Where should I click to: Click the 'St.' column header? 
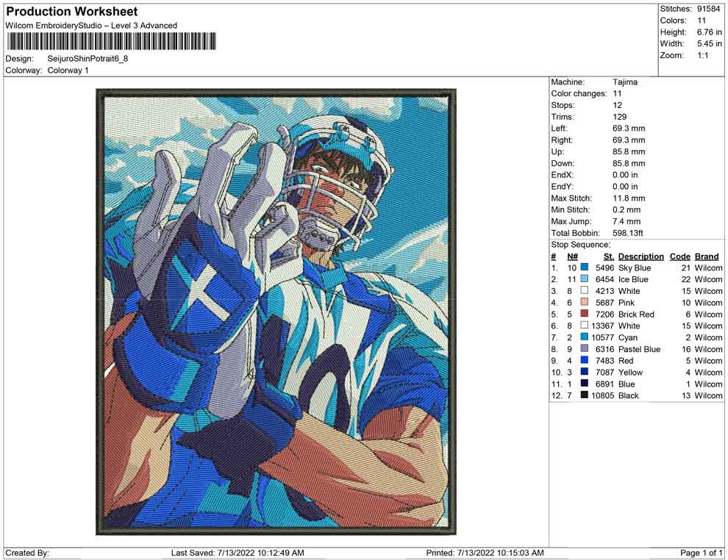pyautogui.click(x=609, y=256)
